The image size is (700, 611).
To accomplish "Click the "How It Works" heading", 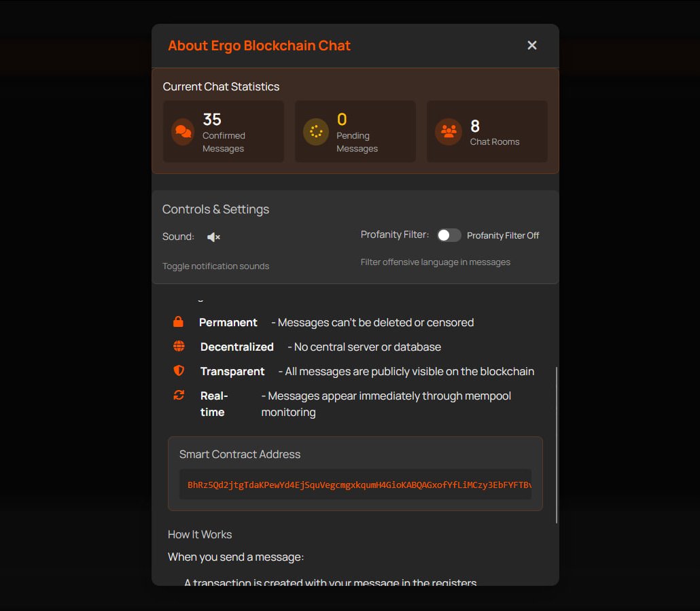I will (x=200, y=535).
